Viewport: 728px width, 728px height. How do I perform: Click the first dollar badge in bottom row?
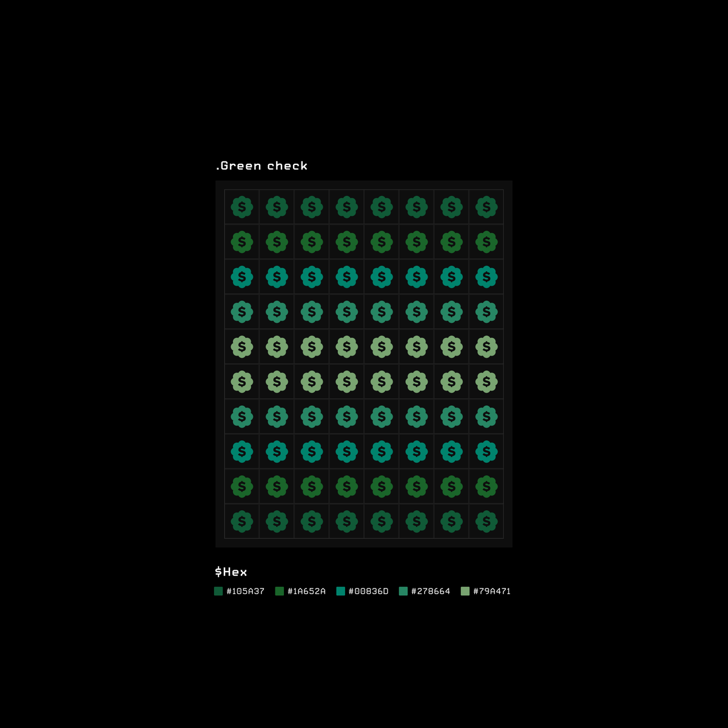tap(242, 521)
